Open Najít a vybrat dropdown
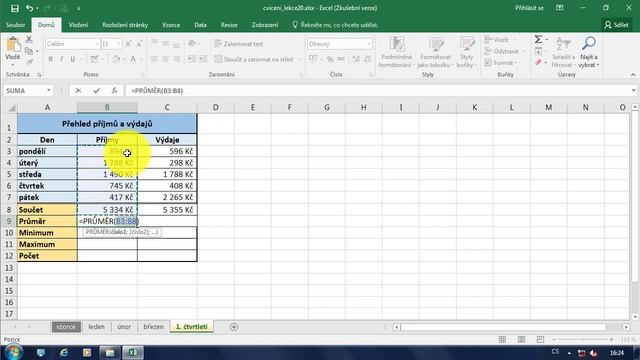This screenshot has height=360, width=640. pos(589,52)
